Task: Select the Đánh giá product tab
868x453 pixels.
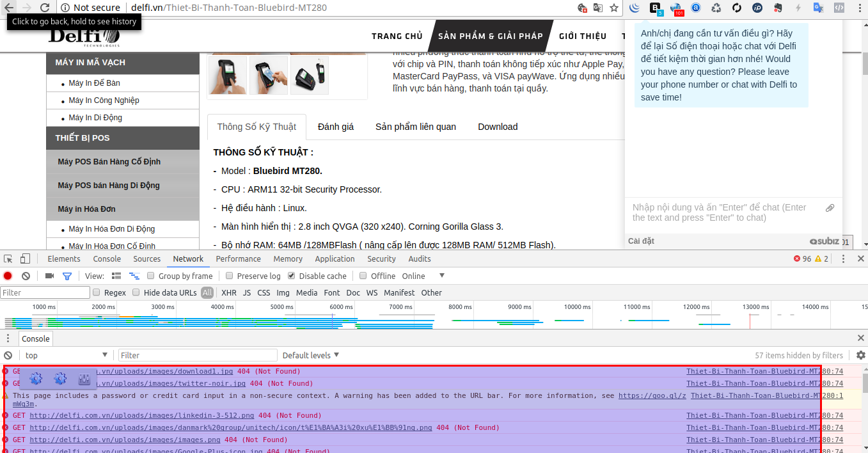Action: click(x=336, y=127)
